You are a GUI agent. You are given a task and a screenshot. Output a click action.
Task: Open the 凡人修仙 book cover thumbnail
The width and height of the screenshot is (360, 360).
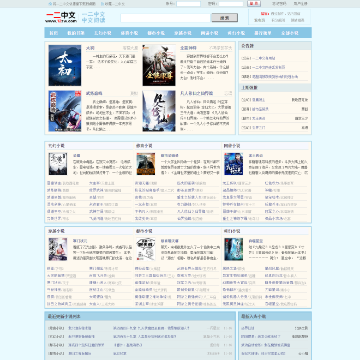tap(159, 111)
